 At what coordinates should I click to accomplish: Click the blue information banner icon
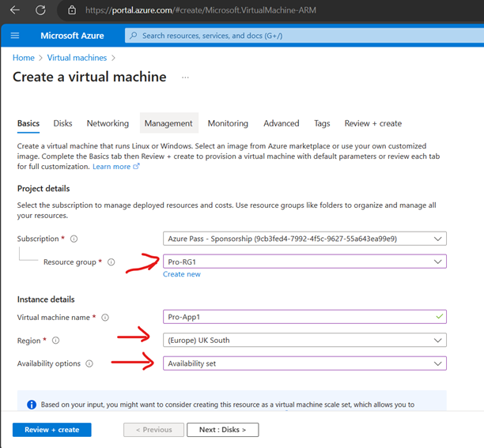(32, 405)
